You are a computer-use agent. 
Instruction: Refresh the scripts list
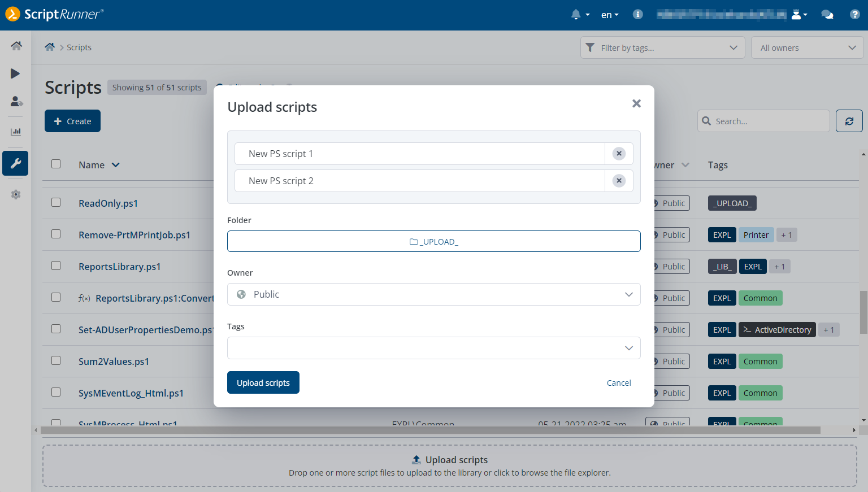pyautogui.click(x=849, y=121)
